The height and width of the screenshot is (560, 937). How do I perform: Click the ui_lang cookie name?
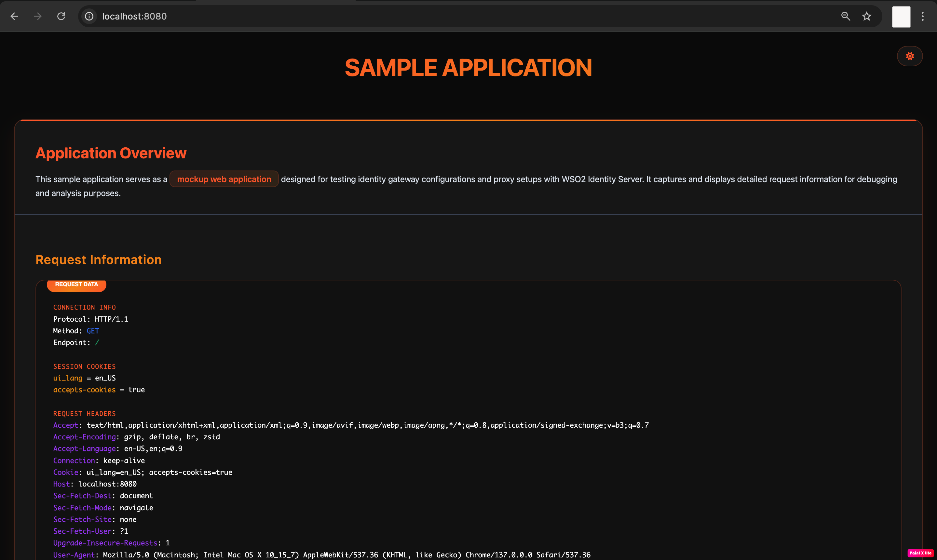(68, 378)
